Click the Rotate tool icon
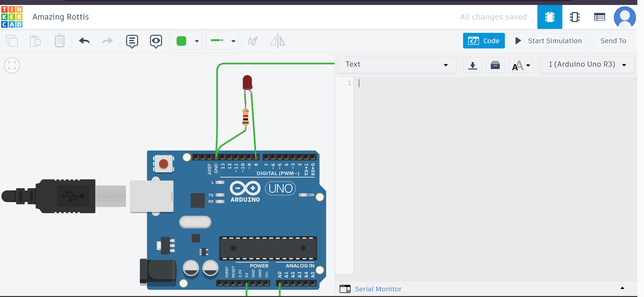Viewport: 644px width, 297px height. pyautogui.click(x=253, y=41)
